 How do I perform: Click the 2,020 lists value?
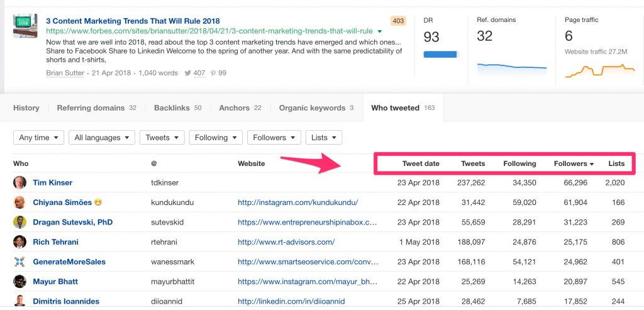[615, 182]
